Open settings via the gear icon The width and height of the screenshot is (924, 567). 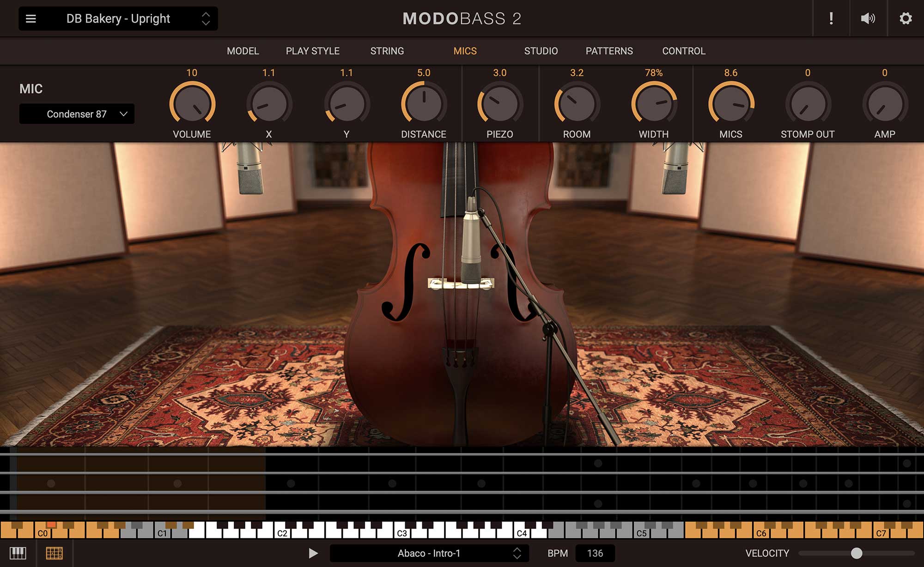[x=906, y=18]
